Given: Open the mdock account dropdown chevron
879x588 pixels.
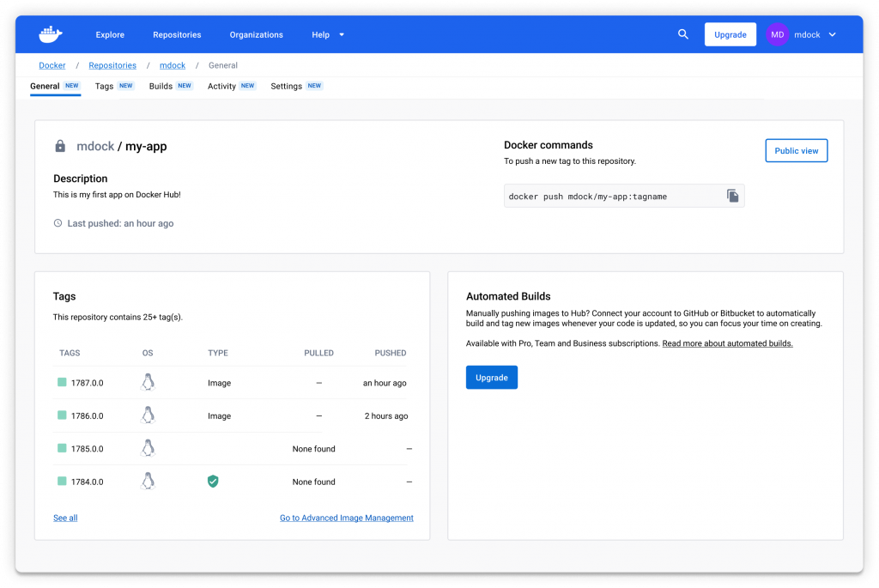Looking at the screenshot, I should [832, 35].
